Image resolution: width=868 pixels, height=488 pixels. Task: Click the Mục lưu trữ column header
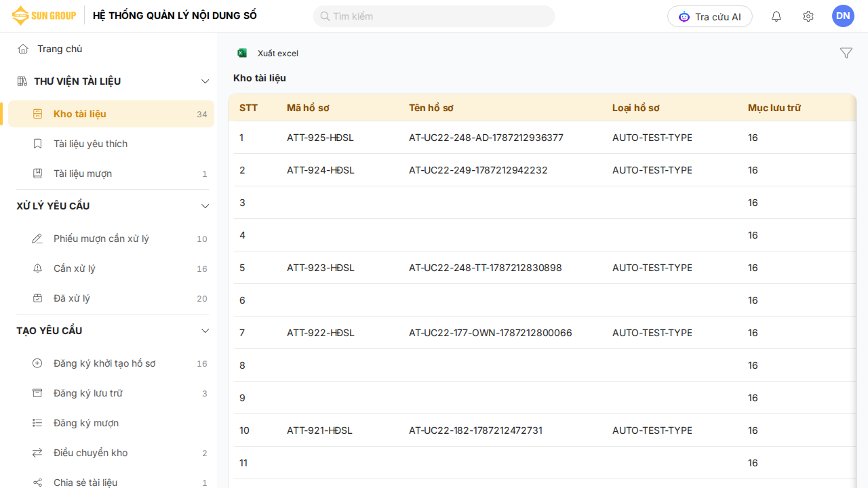(x=774, y=108)
